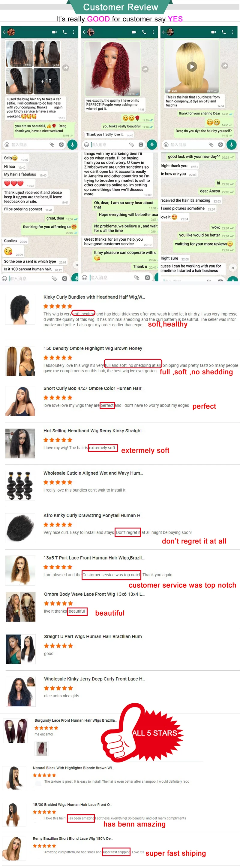Screen dimensions: 240x868
Task: Open the Wholesale Cuticle Aligned Wet and Wavy title
Action: coord(93,473)
